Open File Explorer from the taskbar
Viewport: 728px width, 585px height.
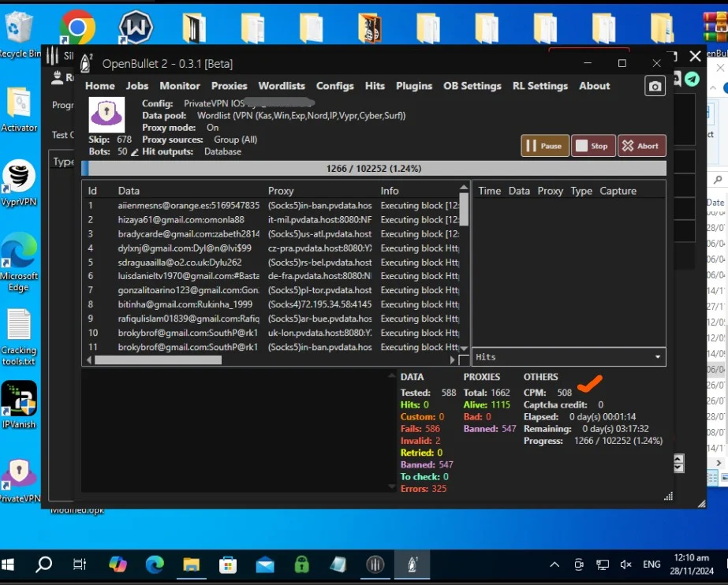[x=191, y=565]
